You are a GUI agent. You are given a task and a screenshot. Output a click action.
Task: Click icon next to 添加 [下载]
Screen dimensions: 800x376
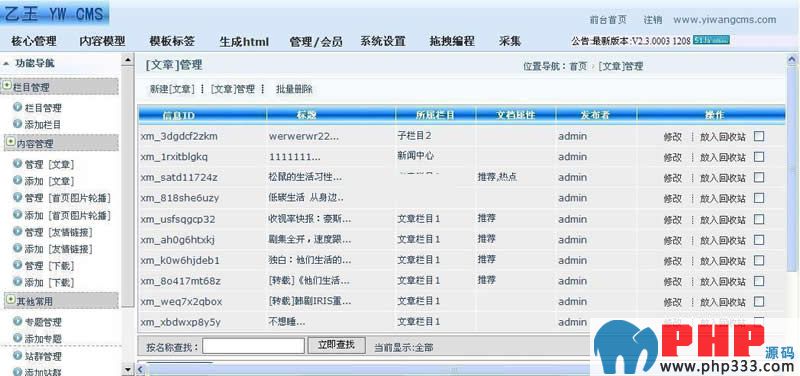[x=18, y=282]
